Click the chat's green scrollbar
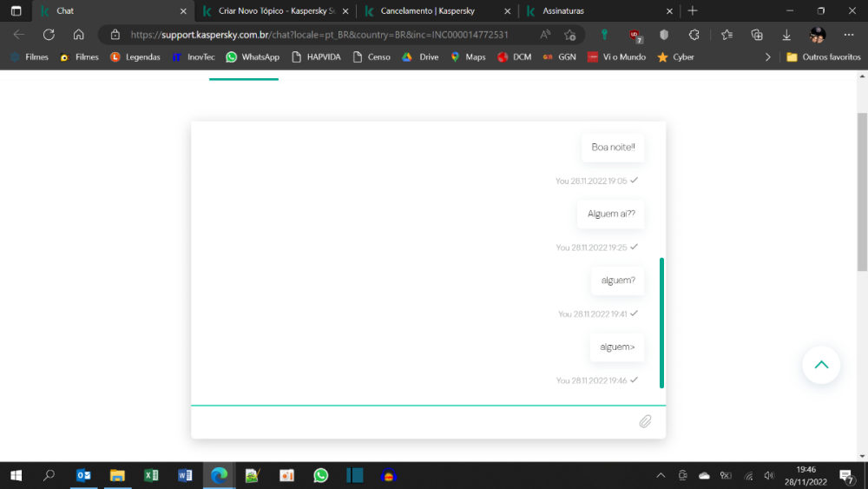Screen dimensions: 868x489 pyautogui.click(x=661, y=323)
